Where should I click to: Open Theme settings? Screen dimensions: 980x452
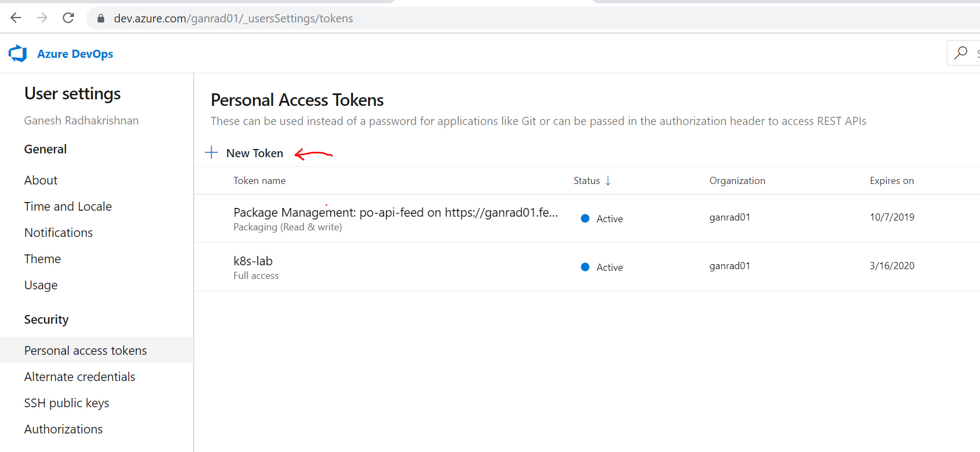point(43,259)
